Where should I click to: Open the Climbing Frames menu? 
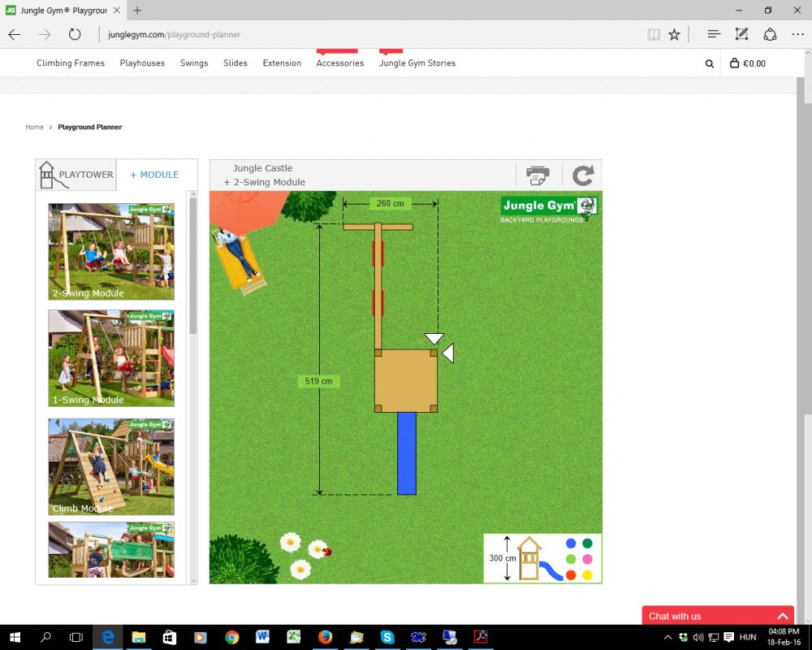coord(71,63)
